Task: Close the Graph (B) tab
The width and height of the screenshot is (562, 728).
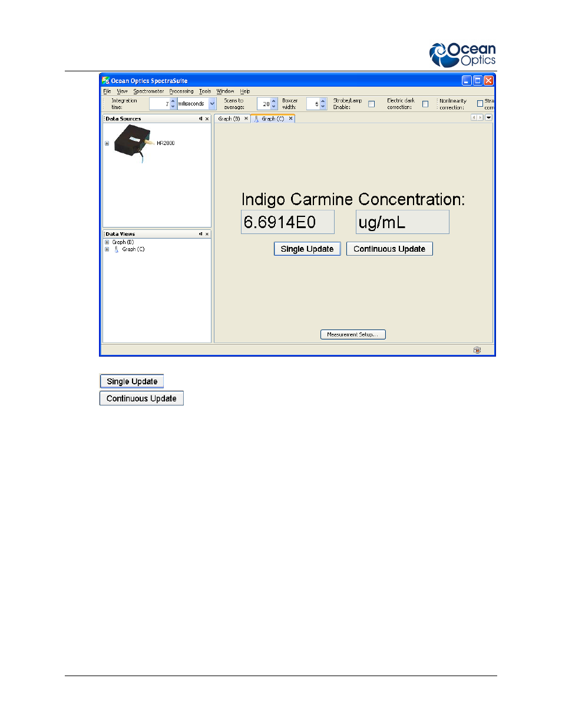Action: coord(246,118)
